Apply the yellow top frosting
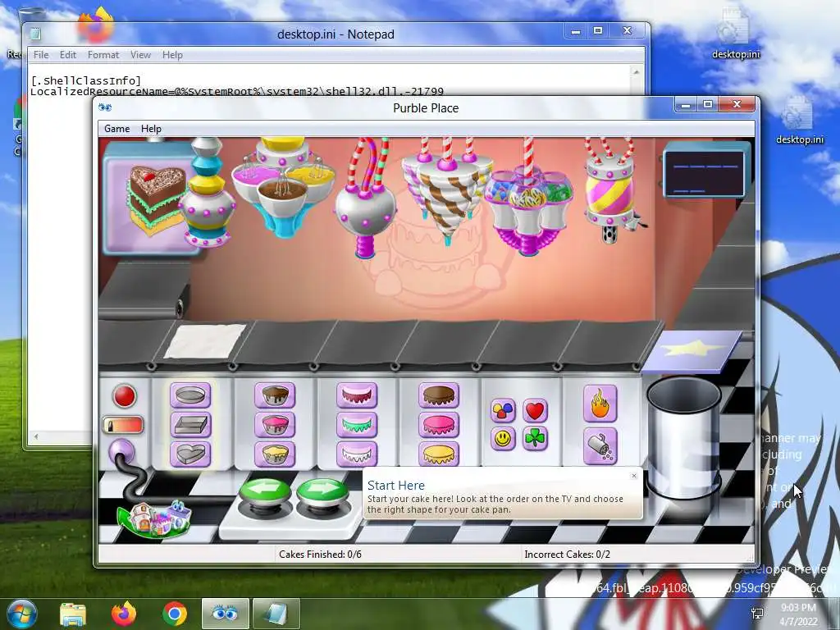The width and height of the screenshot is (840, 630). [x=439, y=454]
